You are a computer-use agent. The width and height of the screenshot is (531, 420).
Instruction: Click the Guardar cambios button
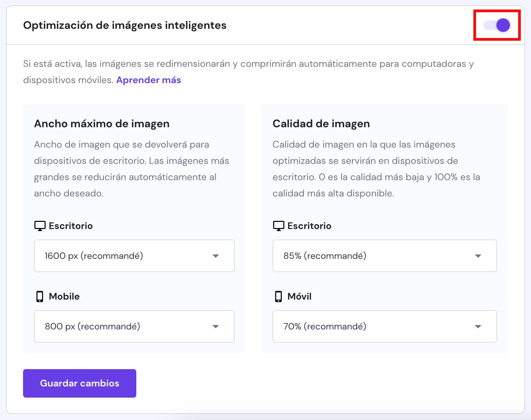(x=79, y=383)
